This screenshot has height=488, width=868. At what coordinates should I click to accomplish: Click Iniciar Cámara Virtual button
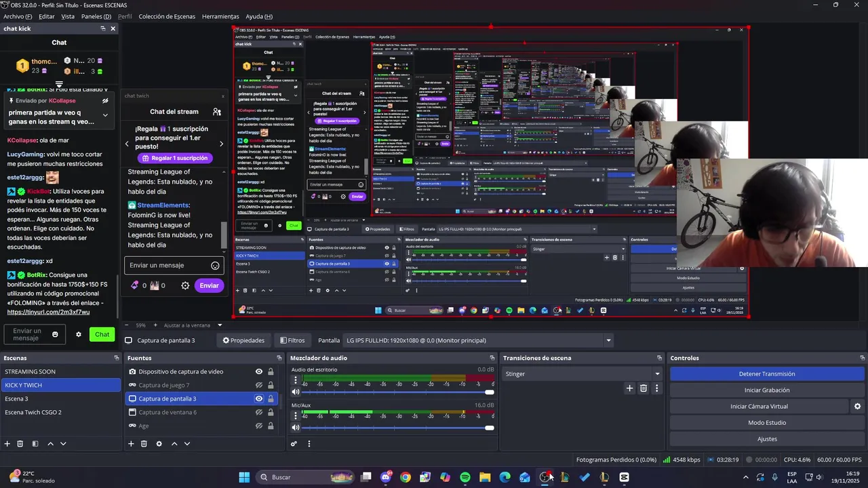click(x=759, y=407)
